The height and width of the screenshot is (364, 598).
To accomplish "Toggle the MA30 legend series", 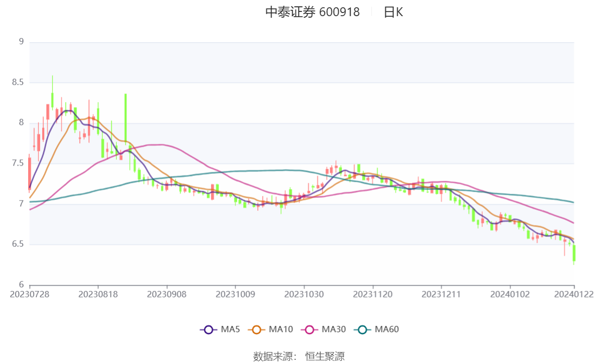I will (323, 329).
